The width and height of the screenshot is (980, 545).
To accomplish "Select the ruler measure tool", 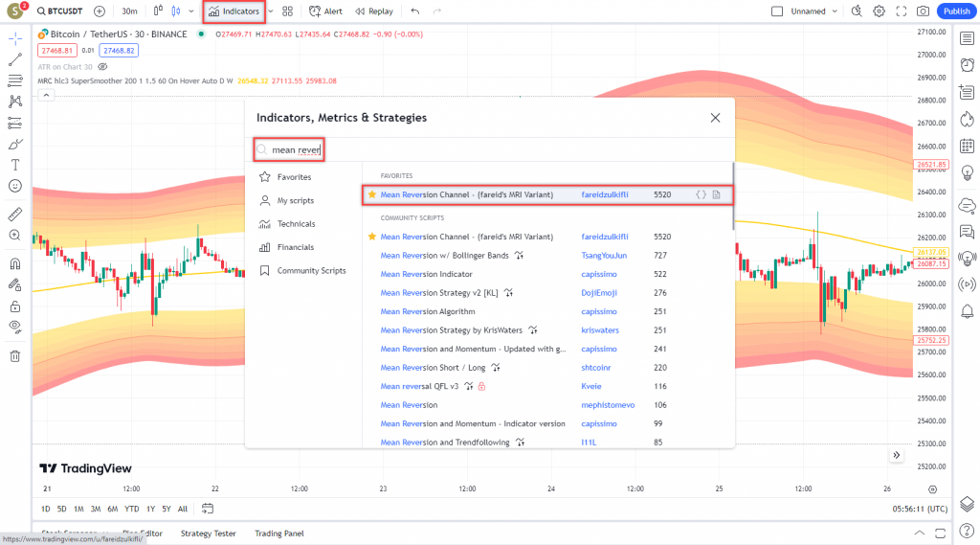I will pyautogui.click(x=15, y=214).
